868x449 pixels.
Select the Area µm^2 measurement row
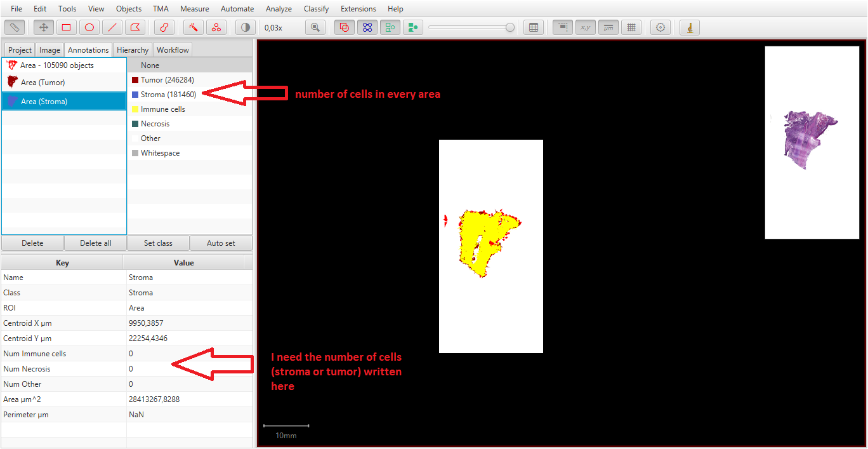tap(127, 399)
